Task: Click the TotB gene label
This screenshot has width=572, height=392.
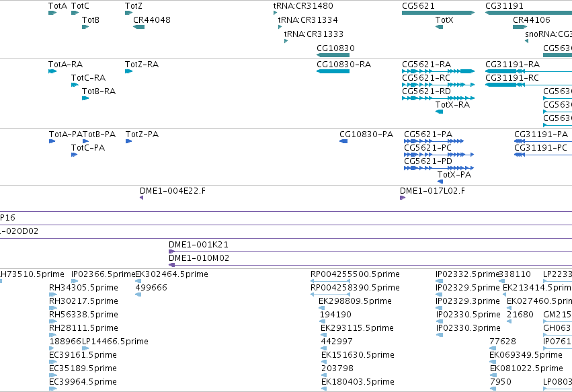Action: pos(91,19)
